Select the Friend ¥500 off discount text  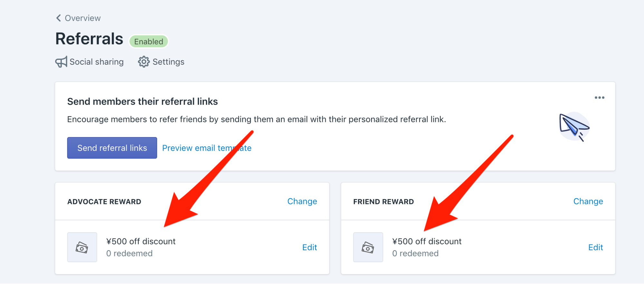[427, 241]
